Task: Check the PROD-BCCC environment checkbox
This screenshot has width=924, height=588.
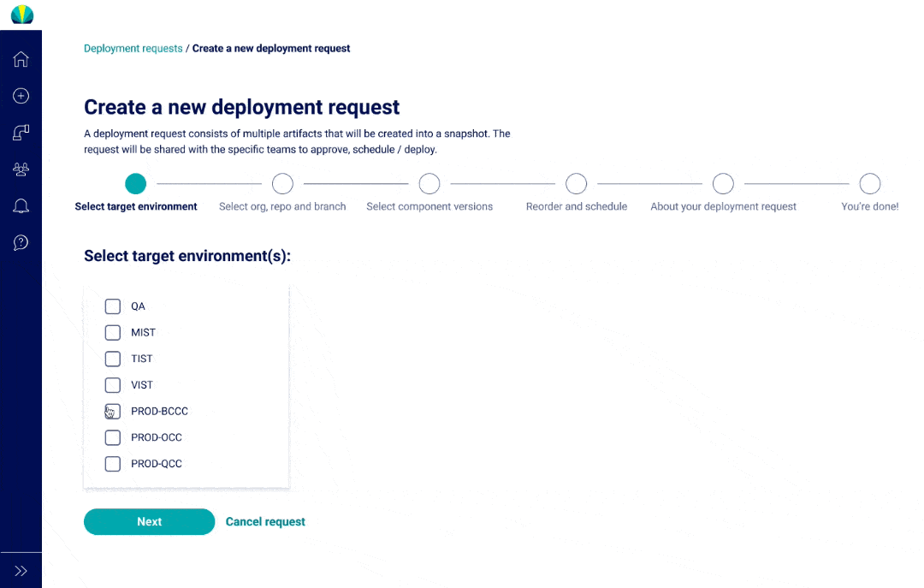Action: pyautogui.click(x=113, y=411)
